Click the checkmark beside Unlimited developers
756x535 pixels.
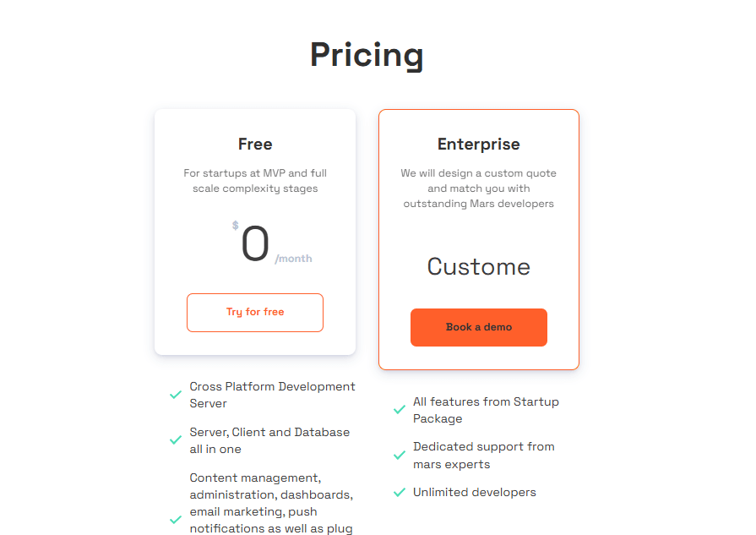pos(399,492)
